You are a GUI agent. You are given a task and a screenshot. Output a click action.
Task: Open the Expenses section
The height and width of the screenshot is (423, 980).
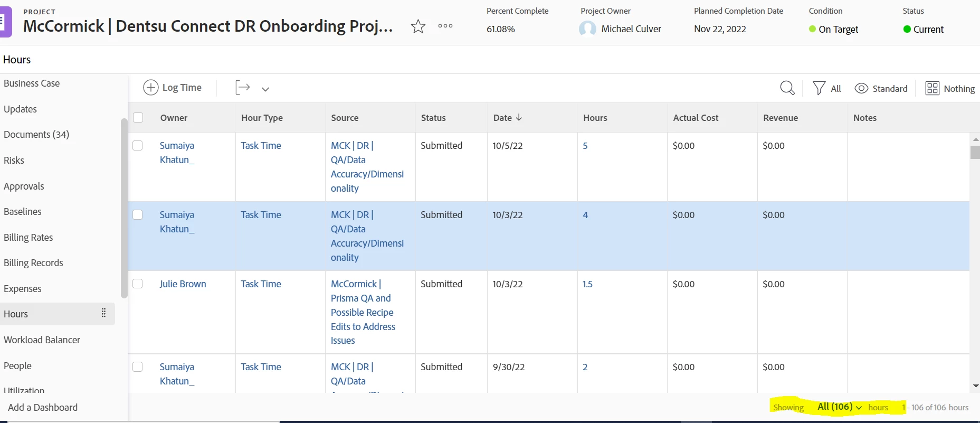[22, 288]
